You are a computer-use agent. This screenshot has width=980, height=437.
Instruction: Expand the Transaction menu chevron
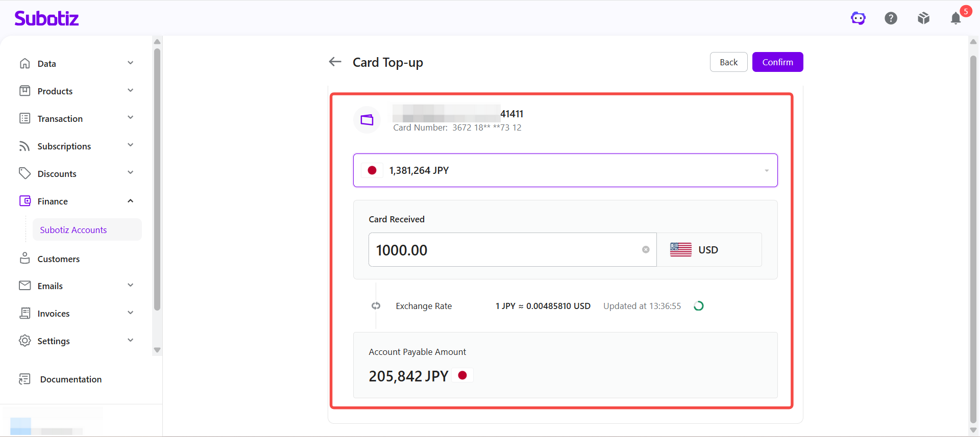[131, 118]
